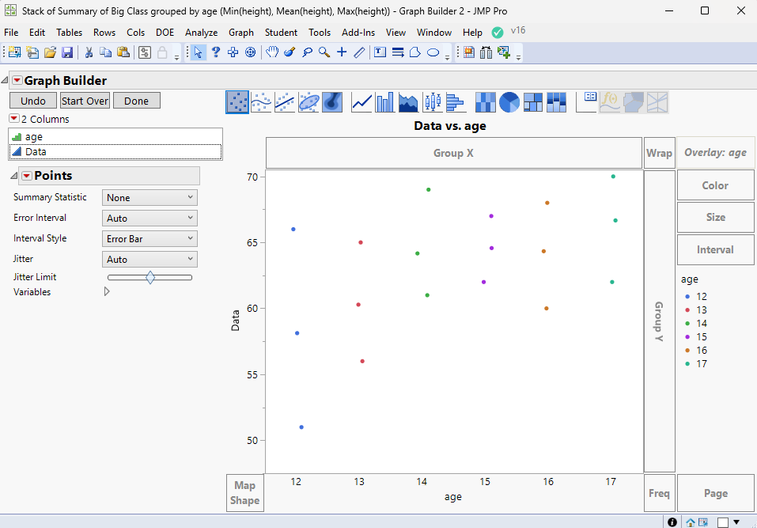This screenshot has width=757, height=528.
Task: Open the DOE menu
Action: [x=165, y=32]
